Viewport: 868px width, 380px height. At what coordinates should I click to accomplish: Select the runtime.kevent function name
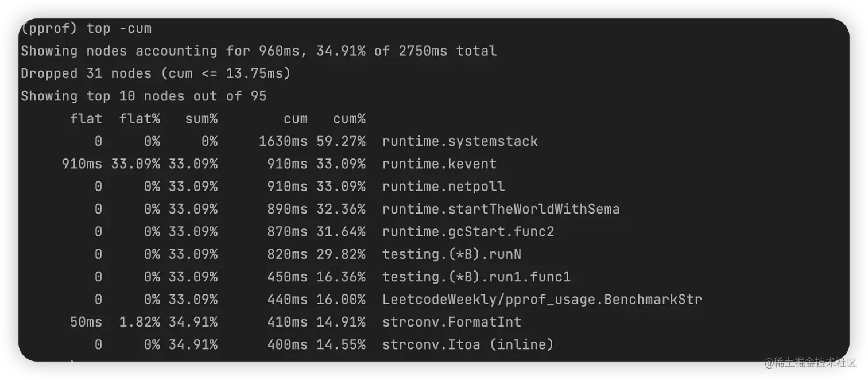(439, 164)
